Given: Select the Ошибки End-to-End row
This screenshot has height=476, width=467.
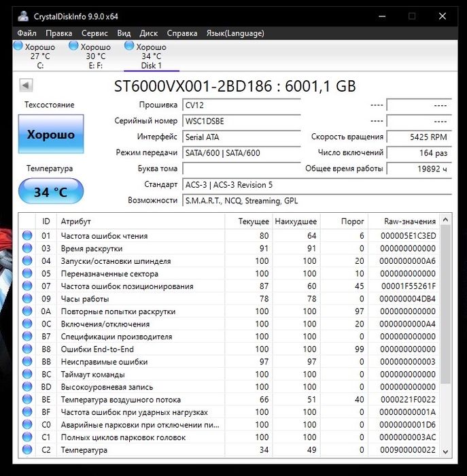Looking at the screenshot, I should click(x=229, y=349).
